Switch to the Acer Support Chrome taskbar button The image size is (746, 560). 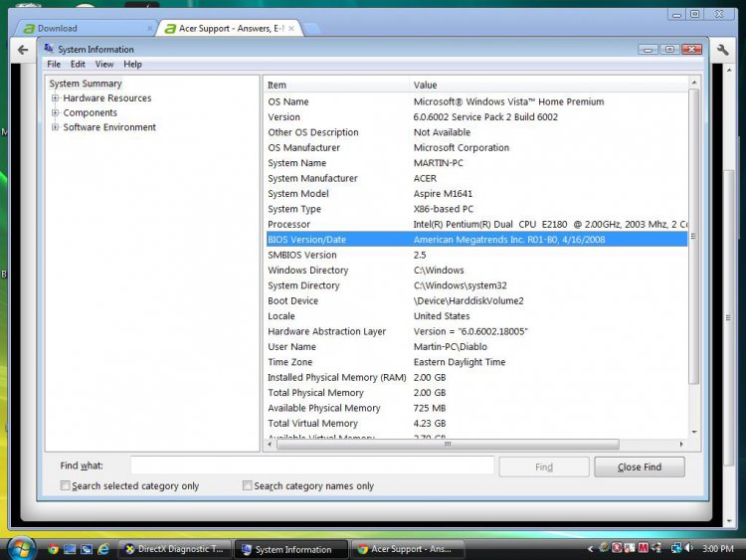tap(408, 549)
